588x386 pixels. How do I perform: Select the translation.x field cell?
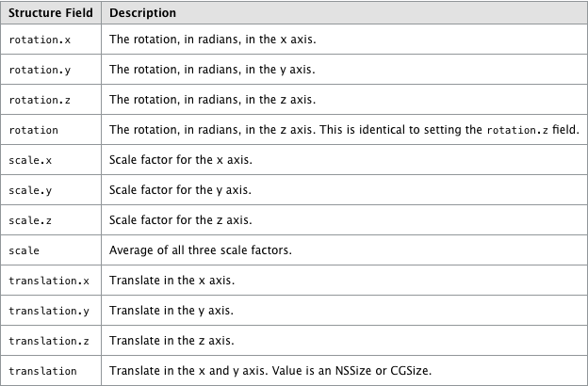click(x=48, y=281)
